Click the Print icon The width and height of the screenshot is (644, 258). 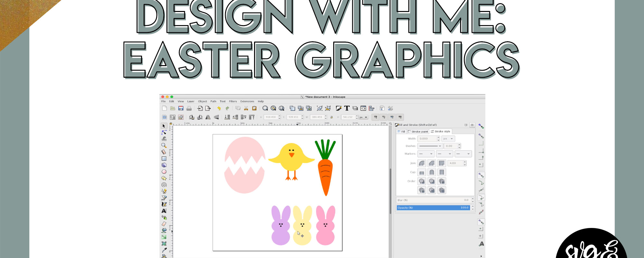click(x=189, y=108)
